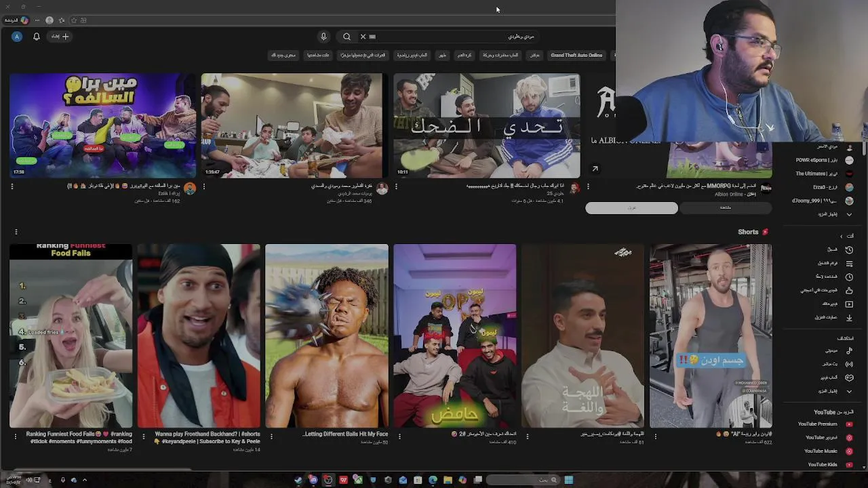Open the 'You' section chevron heading
The width and height of the screenshot is (868, 488).
tap(846, 236)
